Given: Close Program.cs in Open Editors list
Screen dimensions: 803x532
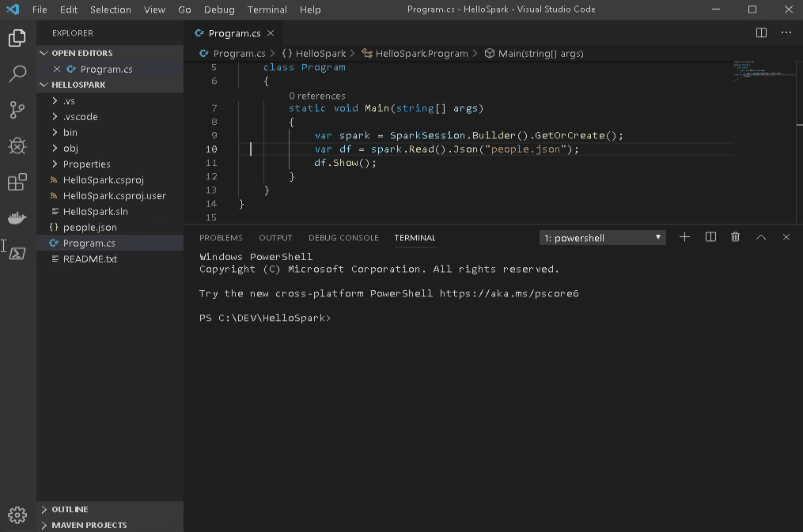Looking at the screenshot, I should (57, 69).
